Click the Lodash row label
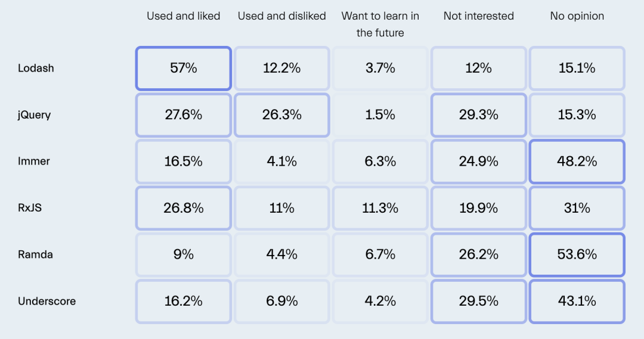 coord(36,68)
